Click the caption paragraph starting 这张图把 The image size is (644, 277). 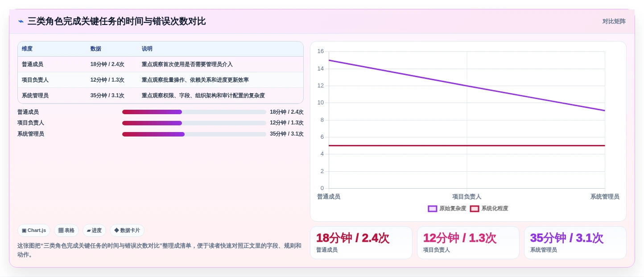(159, 250)
